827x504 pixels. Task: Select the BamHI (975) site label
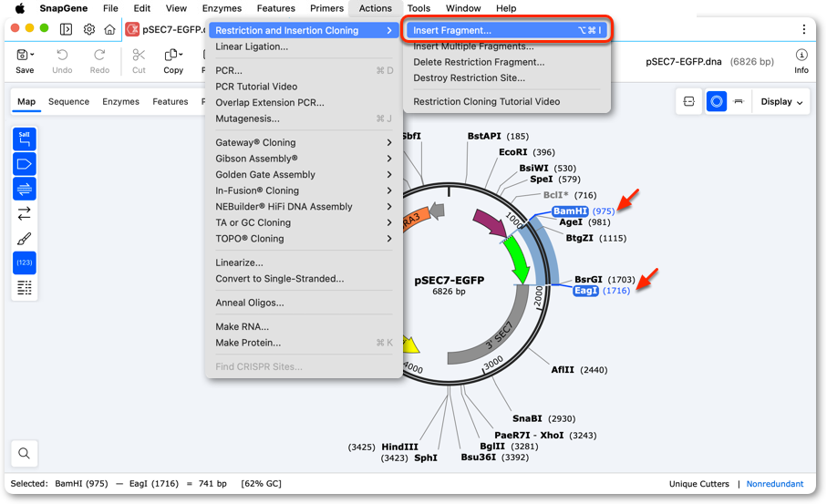pos(584,211)
